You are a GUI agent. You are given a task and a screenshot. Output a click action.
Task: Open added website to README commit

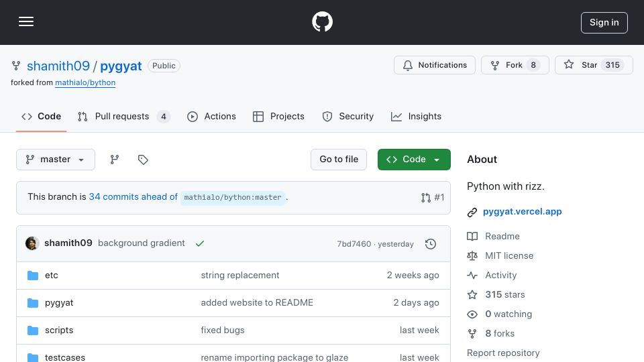pos(257,302)
